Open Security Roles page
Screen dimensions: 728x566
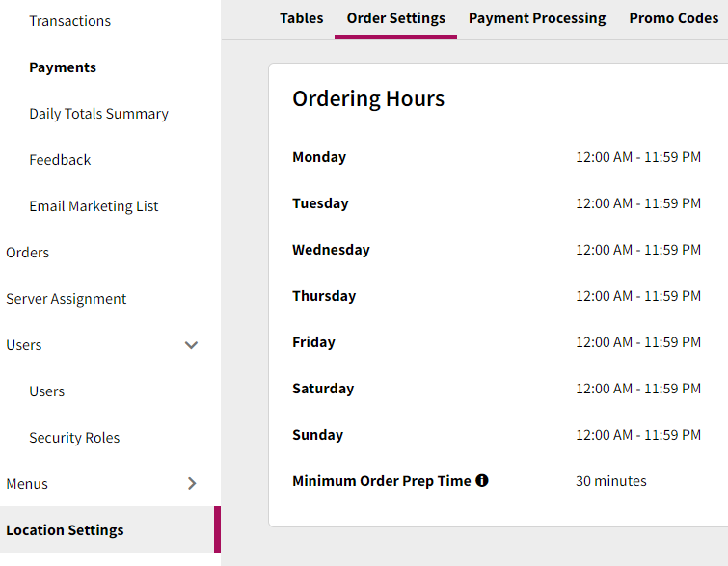[x=74, y=438]
